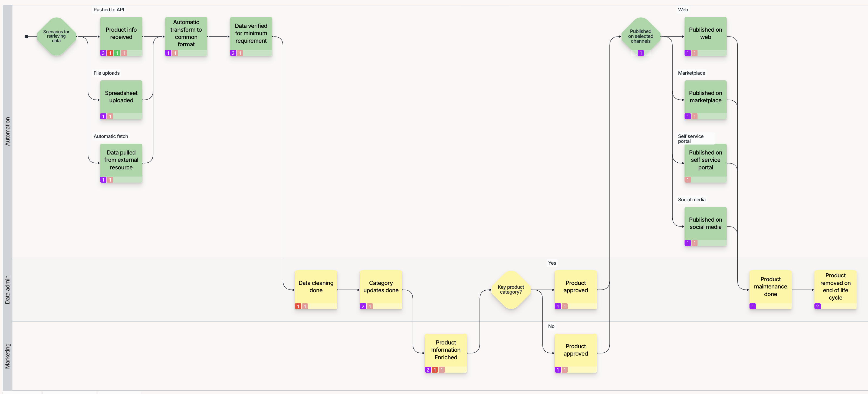Select Product approved node in Marketing lane
The height and width of the screenshot is (394, 868).
[576, 353]
